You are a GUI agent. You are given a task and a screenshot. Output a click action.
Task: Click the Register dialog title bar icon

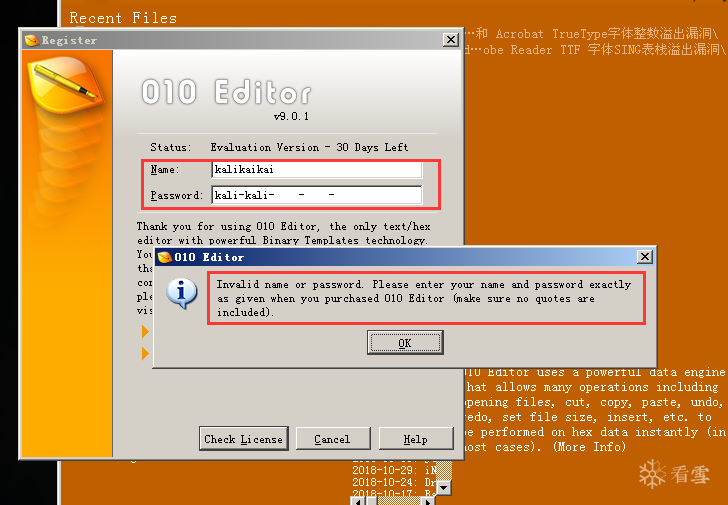32,40
